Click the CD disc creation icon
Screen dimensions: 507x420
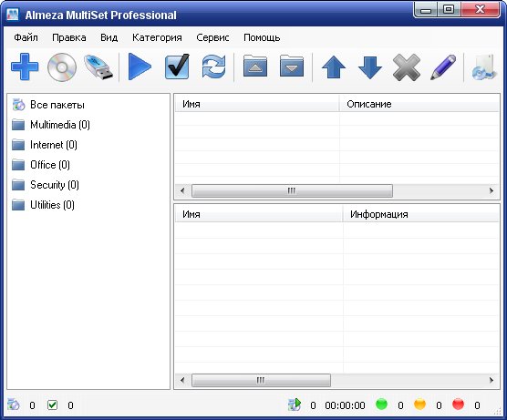[x=62, y=67]
